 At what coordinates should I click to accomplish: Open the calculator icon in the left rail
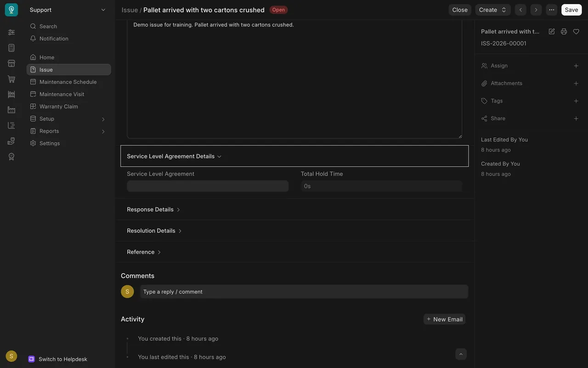pyautogui.click(x=11, y=48)
